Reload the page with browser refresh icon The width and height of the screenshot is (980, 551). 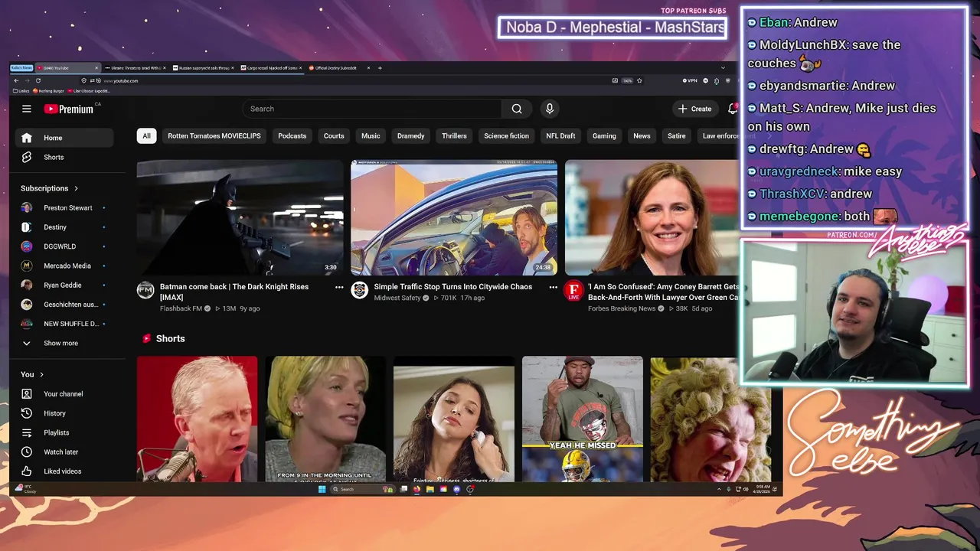38,80
